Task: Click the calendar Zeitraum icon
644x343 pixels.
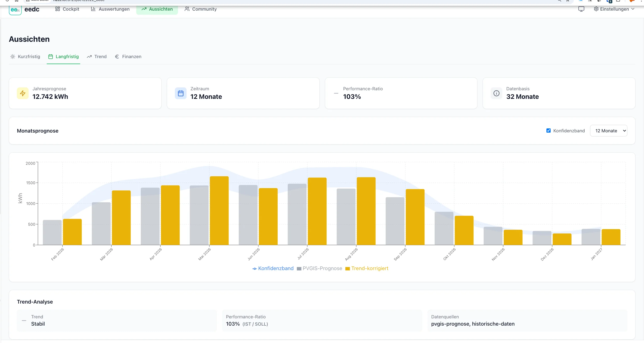Action: coord(181,93)
